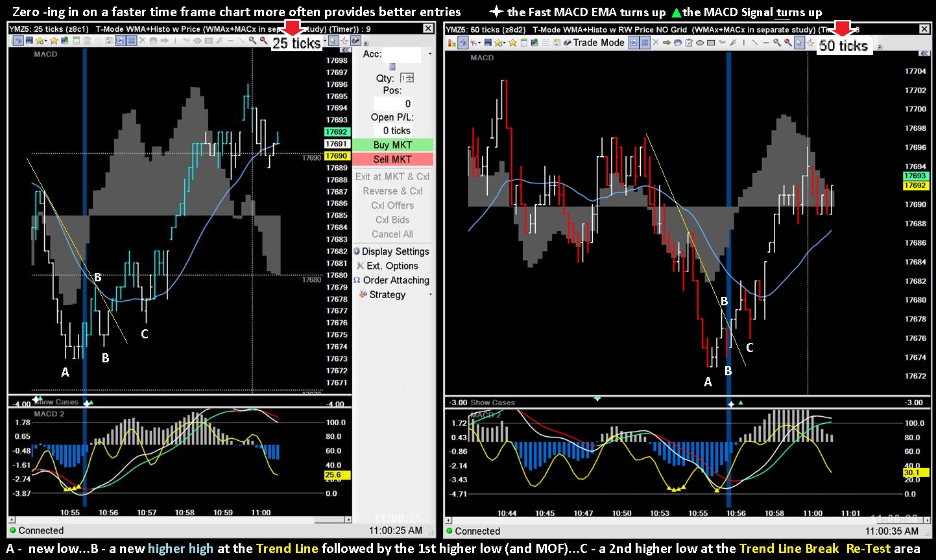Click the delete X icon in 25 ticks toolbar

point(143,40)
